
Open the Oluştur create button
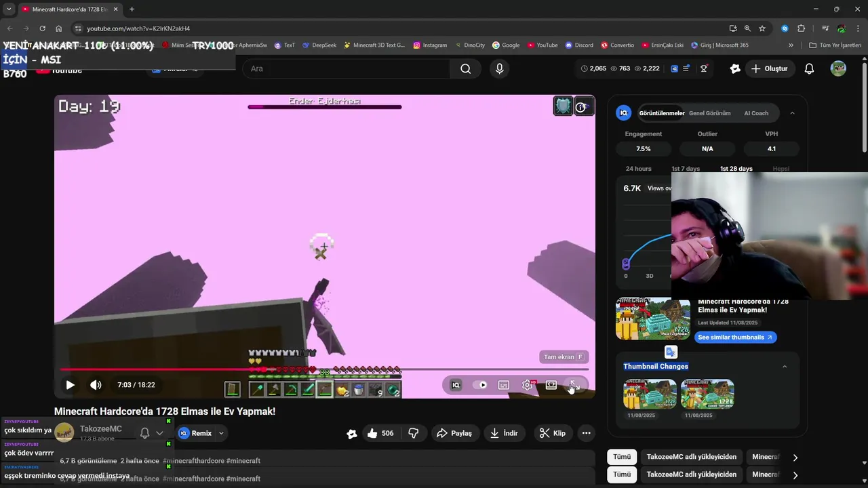769,68
